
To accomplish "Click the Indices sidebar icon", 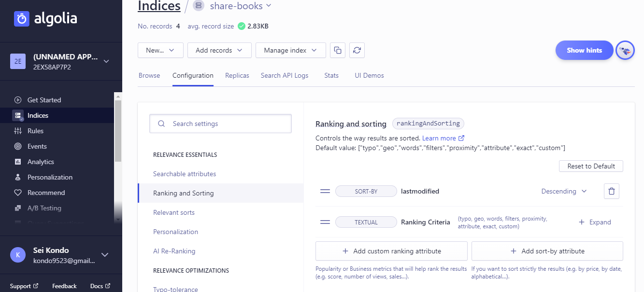I will 18,115.
